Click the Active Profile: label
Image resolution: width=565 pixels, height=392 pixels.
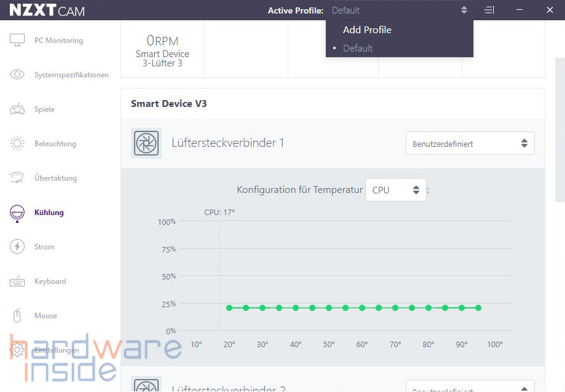click(x=296, y=10)
